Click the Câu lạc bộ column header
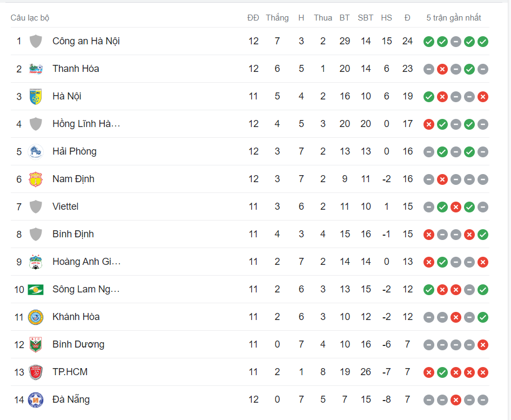Image resolution: width=511 pixels, height=420 pixels. click(x=30, y=18)
